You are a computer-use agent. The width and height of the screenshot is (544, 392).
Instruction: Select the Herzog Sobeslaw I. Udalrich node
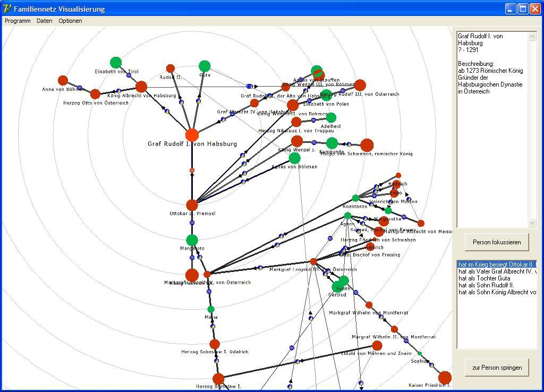tap(215, 344)
